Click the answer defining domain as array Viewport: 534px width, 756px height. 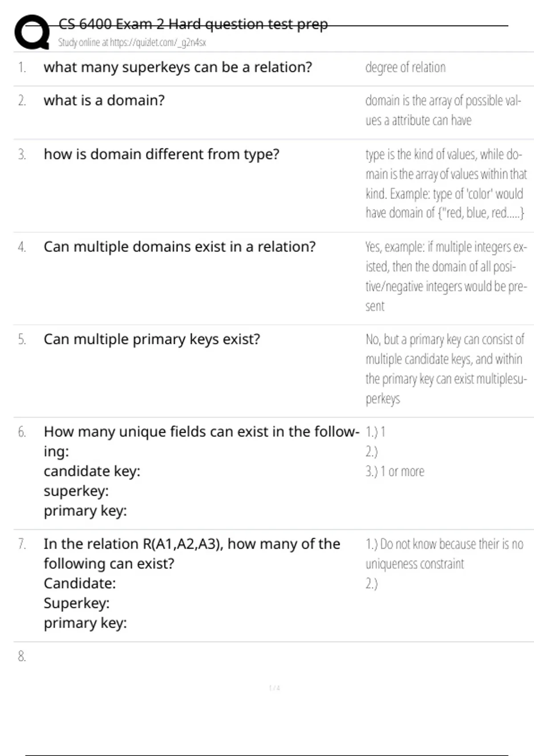pyautogui.click(x=442, y=110)
